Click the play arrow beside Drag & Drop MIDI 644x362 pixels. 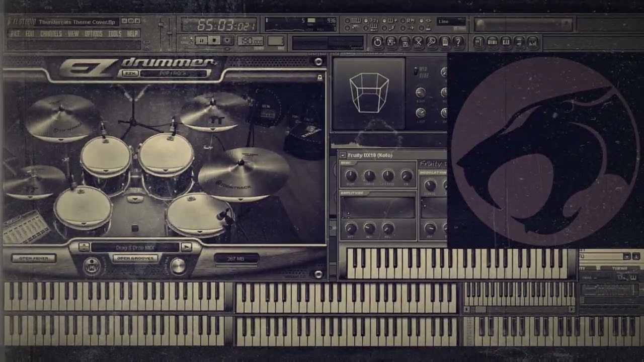point(186,247)
